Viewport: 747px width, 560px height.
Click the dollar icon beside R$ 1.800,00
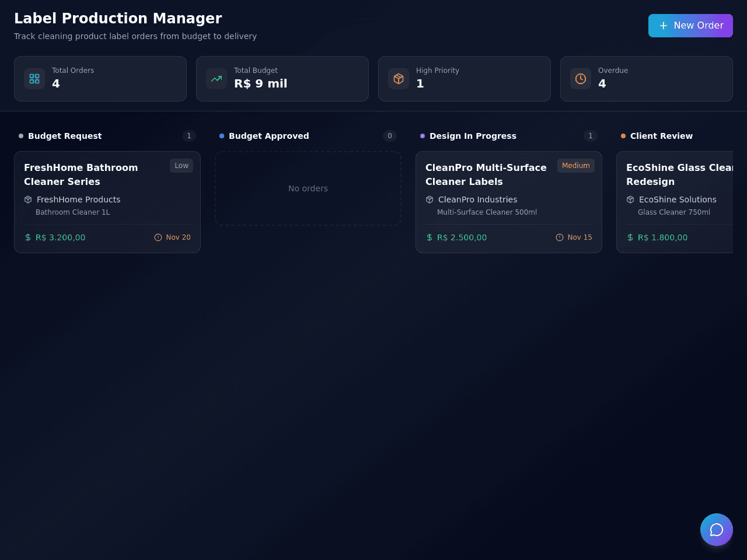[x=630, y=237]
